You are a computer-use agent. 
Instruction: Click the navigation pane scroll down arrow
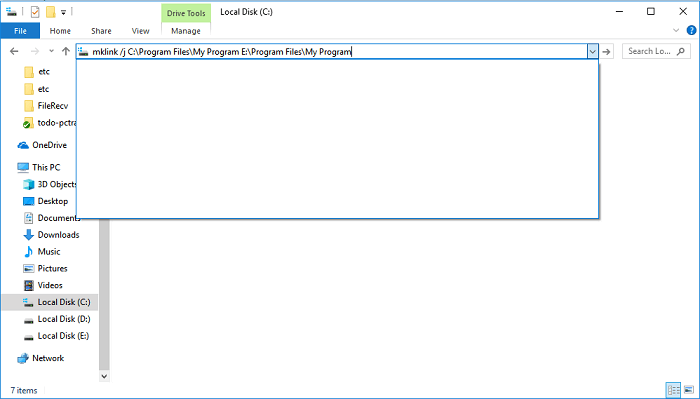point(104,376)
